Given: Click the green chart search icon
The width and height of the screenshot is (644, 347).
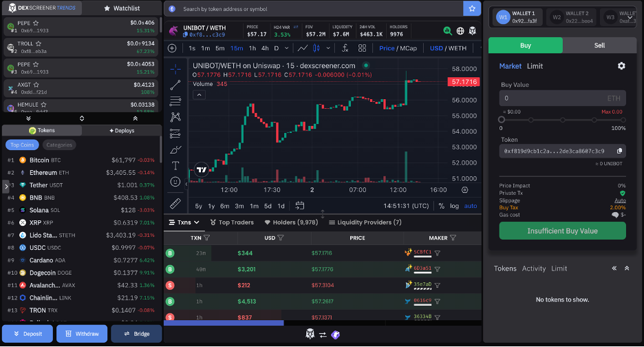Looking at the screenshot, I should coord(448,31).
